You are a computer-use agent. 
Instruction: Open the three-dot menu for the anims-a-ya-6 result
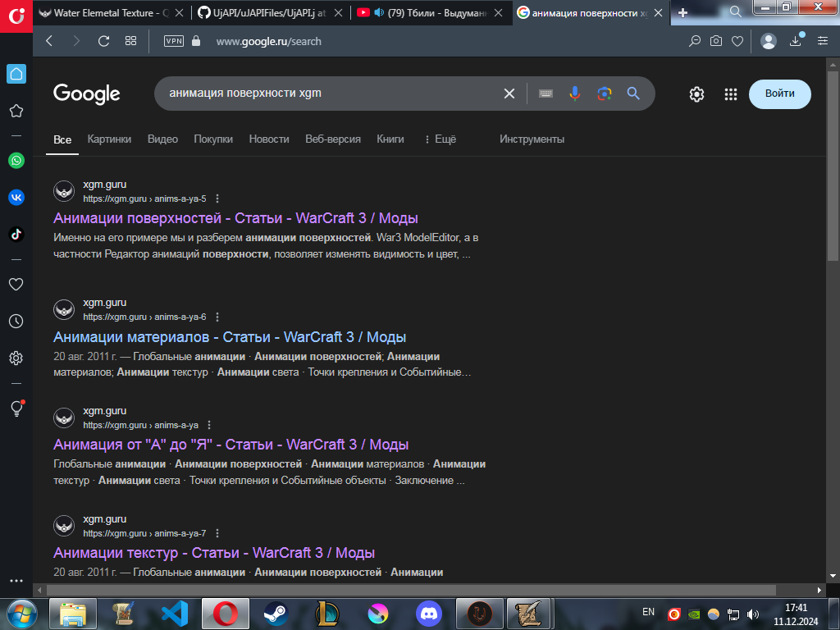tap(217, 317)
